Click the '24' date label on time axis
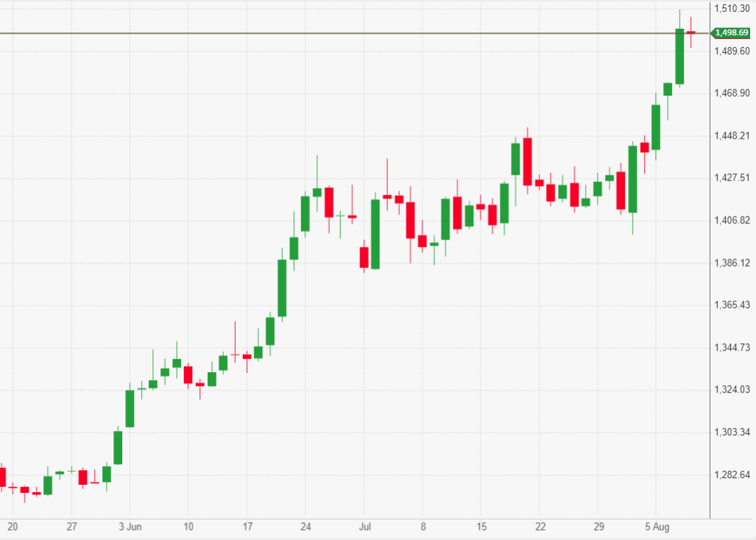This screenshot has width=756, height=540. (x=305, y=527)
